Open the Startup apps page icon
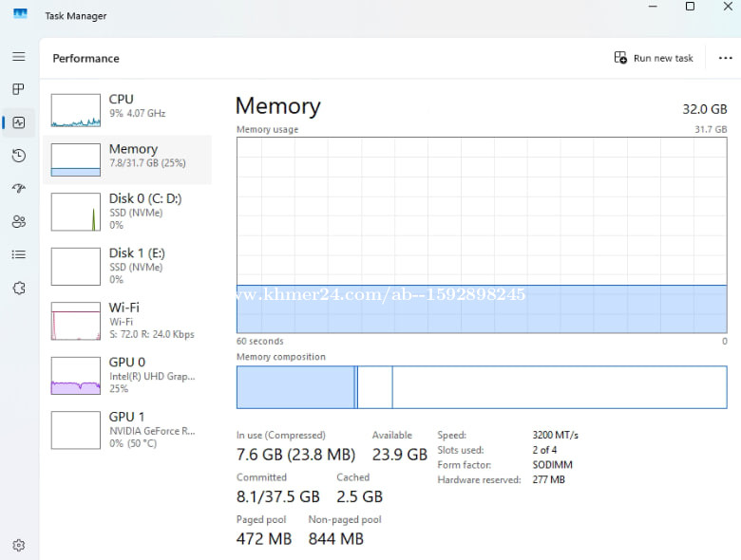This screenshot has height=560, width=741. [x=18, y=188]
